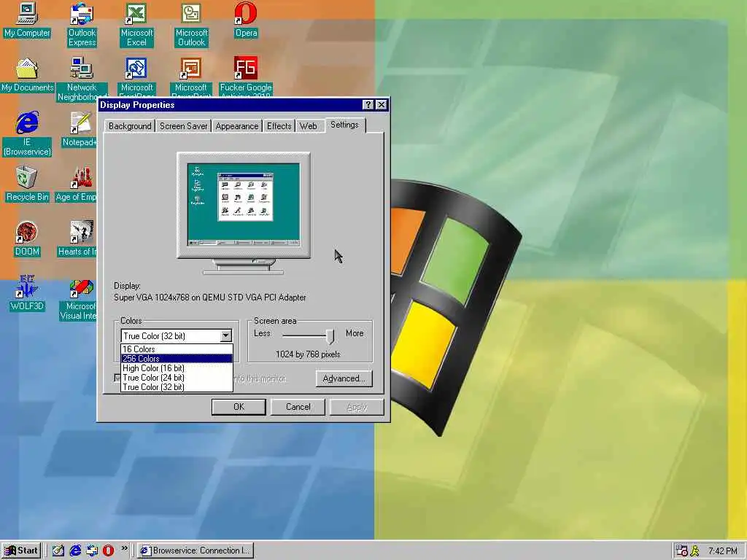The image size is (747, 560).
Task: Expand the quick launch overflow chevron
Action: (x=124, y=548)
